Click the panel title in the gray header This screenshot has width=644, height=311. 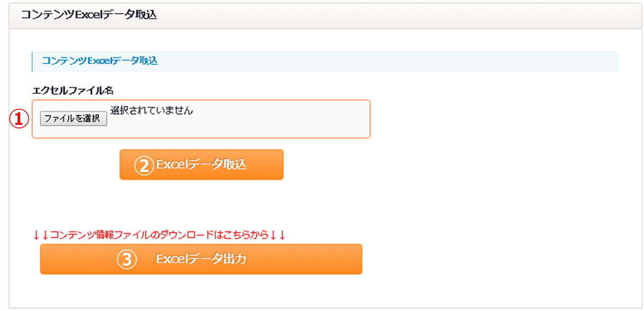(89, 15)
